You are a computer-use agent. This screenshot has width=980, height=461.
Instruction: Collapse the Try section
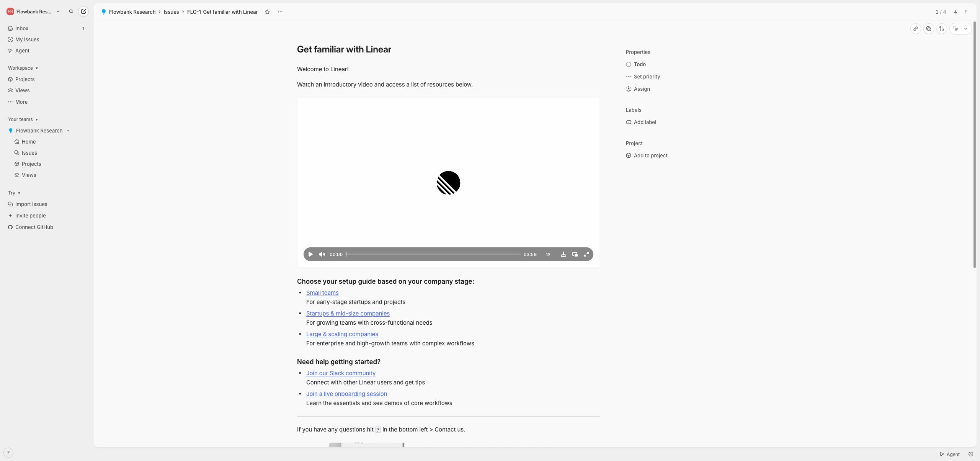14,193
